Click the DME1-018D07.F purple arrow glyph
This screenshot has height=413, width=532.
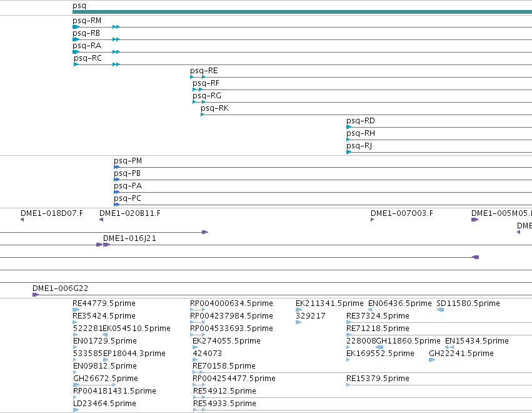tap(23, 220)
